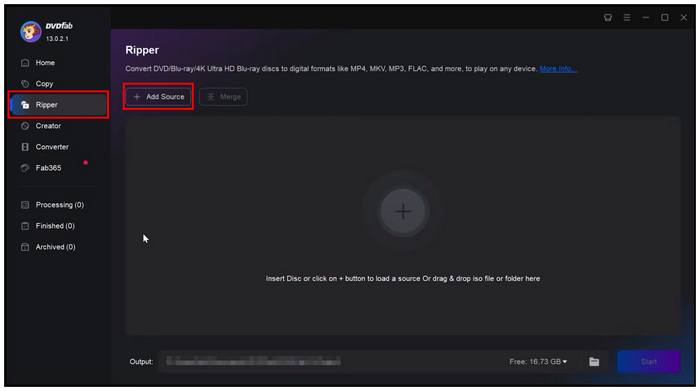Click the version number 13.0.2.1
Image resolution: width=700 pixels, height=391 pixels.
click(x=57, y=39)
